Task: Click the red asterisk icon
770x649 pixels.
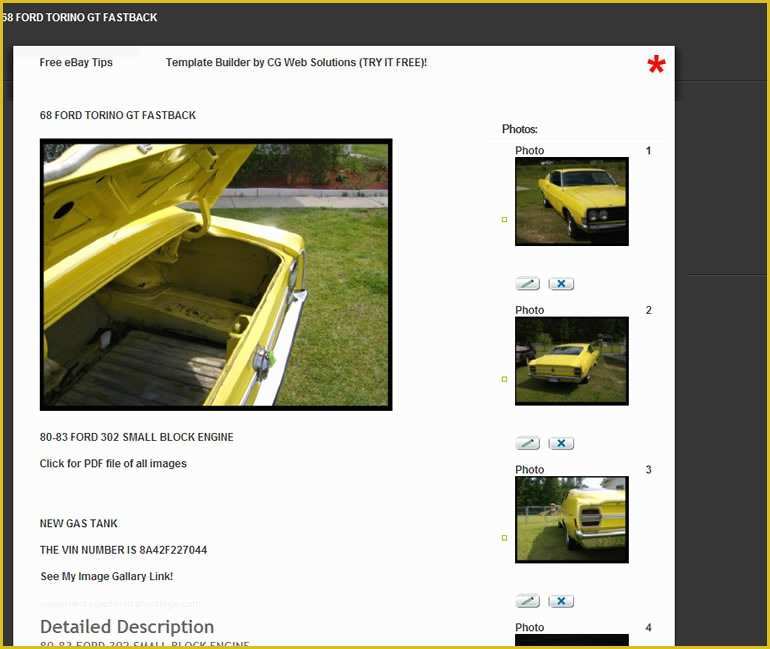Action: pos(656,65)
